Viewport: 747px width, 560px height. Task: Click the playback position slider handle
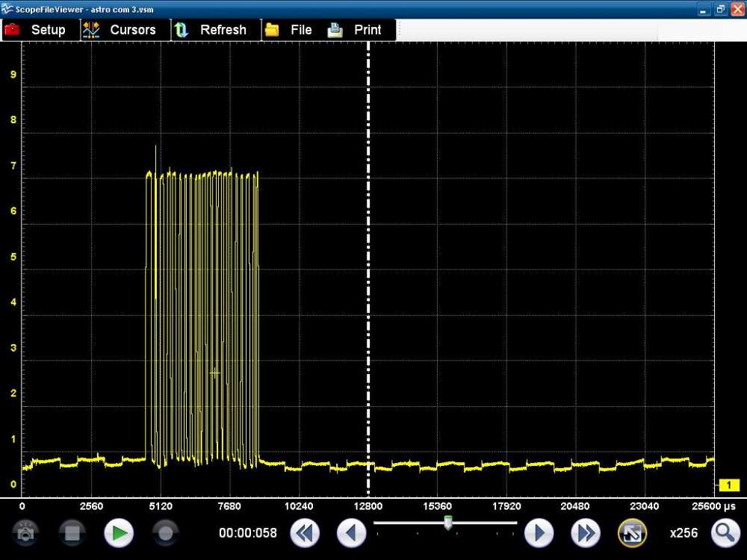(x=447, y=523)
